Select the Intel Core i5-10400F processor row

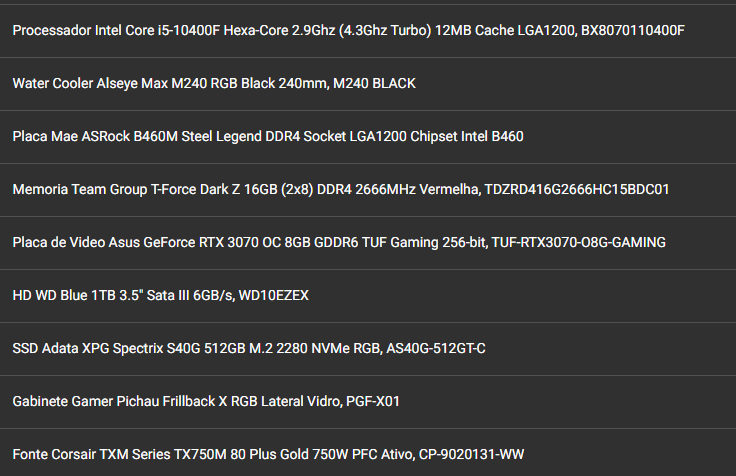368,31
